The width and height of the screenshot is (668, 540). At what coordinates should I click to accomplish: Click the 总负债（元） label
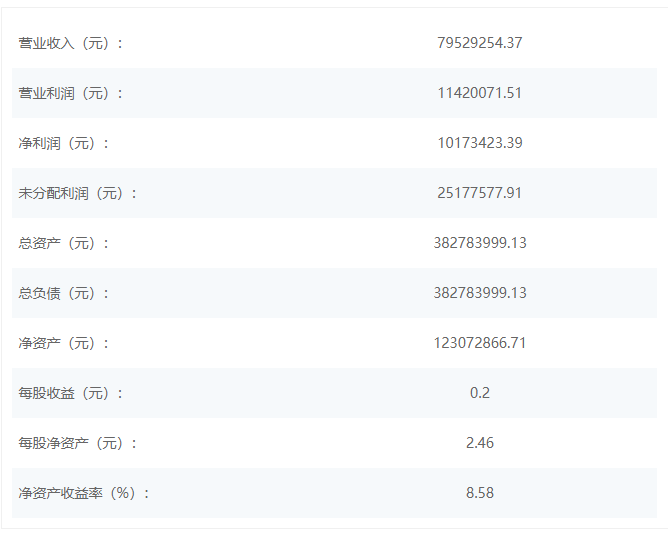pyautogui.click(x=64, y=293)
